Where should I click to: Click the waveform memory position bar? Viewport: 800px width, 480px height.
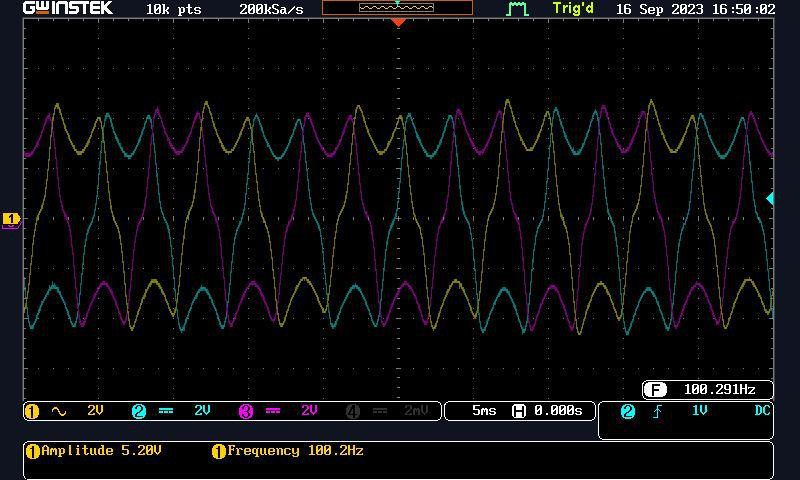coord(397,8)
